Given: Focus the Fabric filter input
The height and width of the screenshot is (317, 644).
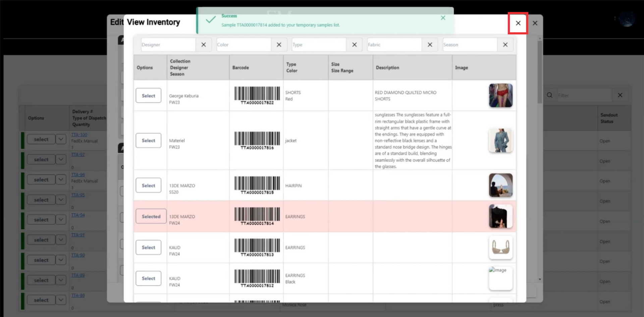Looking at the screenshot, I should click(394, 45).
